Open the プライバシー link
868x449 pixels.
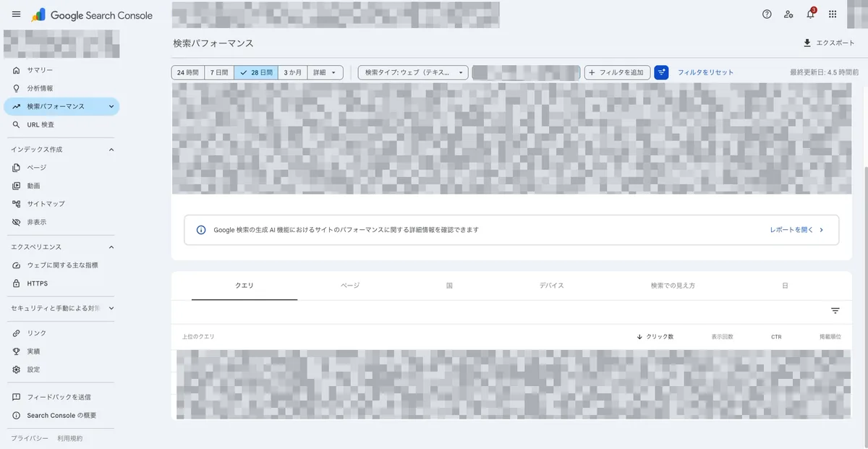(x=30, y=439)
